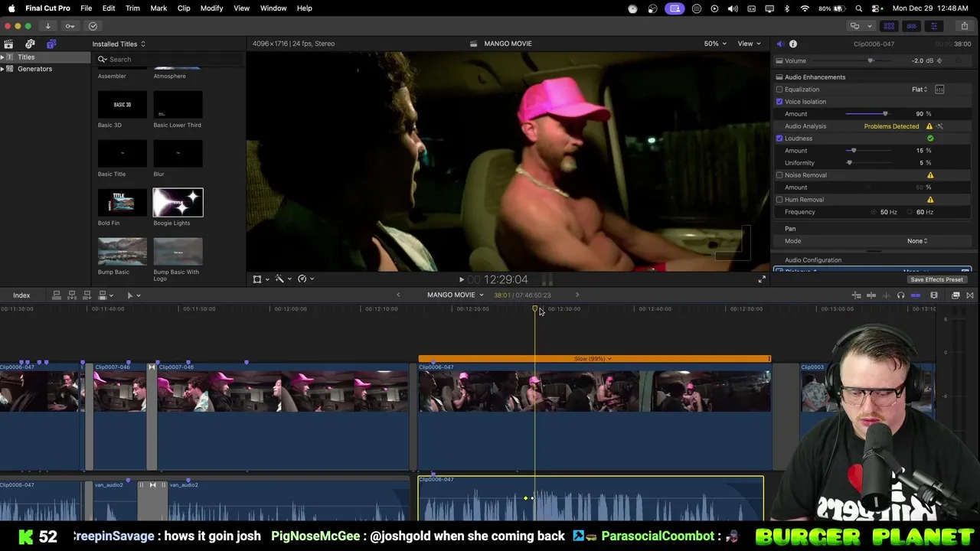Screen dimensions: 980x551
Task: Disable the Voice Isolation checkbox
Action: click(x=779, y=102)
